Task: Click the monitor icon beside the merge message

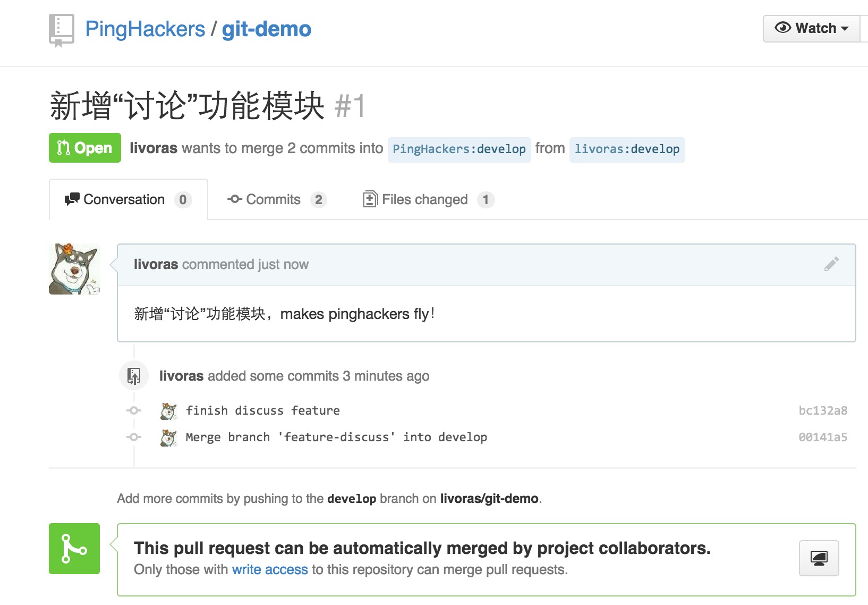Action: pos(819,558)
